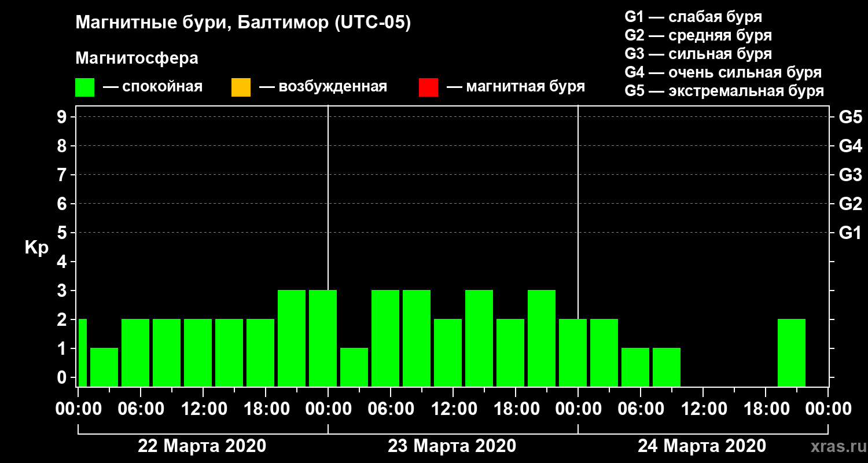Click the 'G2 — средняя буря' legend line
Viewport: 868px width, 463px height.
pyautogui.click(x=698, y=35)
